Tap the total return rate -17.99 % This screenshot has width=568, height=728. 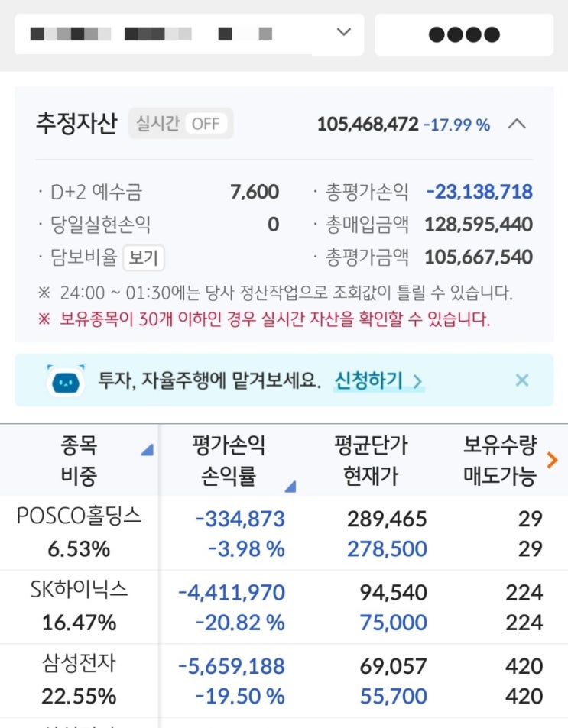pos(457,125)
